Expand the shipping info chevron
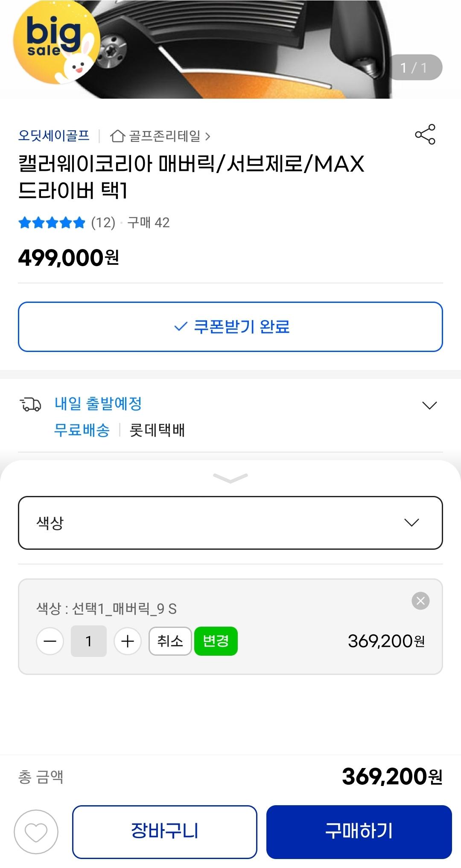461x868 pixels. 429,405
